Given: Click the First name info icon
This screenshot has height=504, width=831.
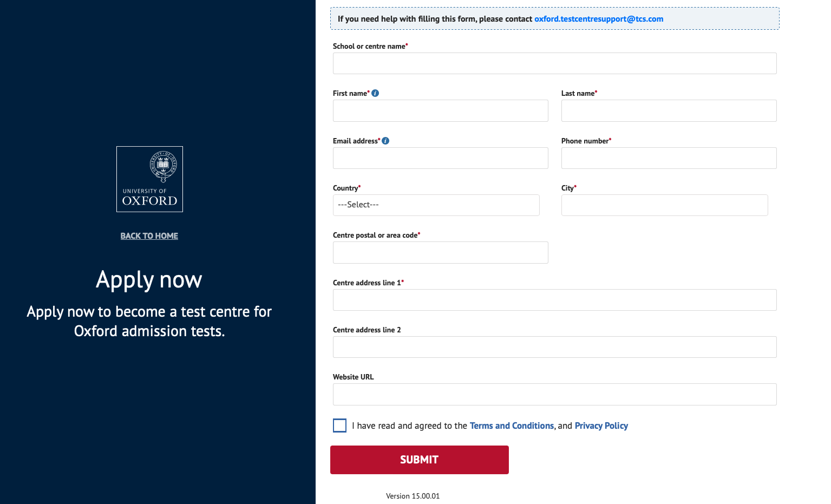Looking at the screenshot, I should point(375,93).
